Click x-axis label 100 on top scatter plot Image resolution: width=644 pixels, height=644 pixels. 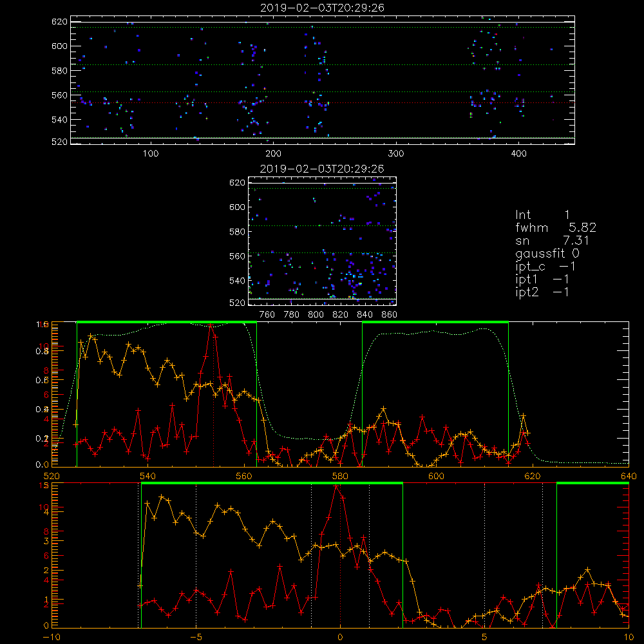click(x=151, y=154)
